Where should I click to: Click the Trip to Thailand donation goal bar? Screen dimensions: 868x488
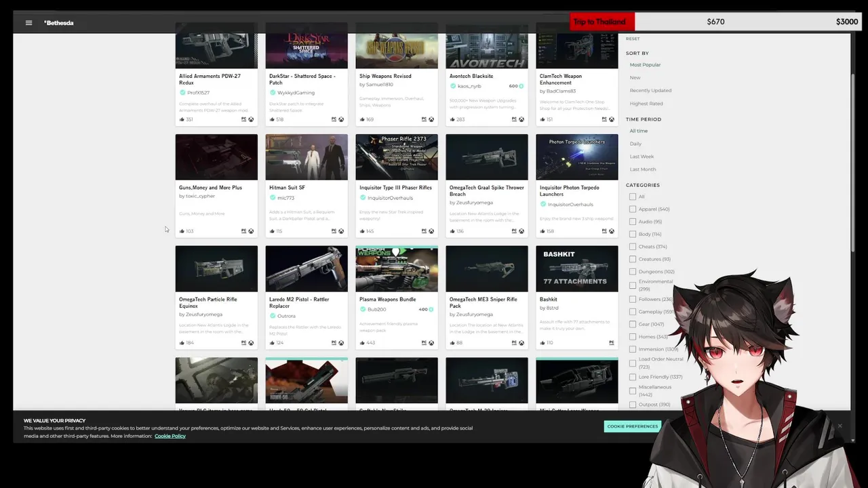(x=715, y=22)
